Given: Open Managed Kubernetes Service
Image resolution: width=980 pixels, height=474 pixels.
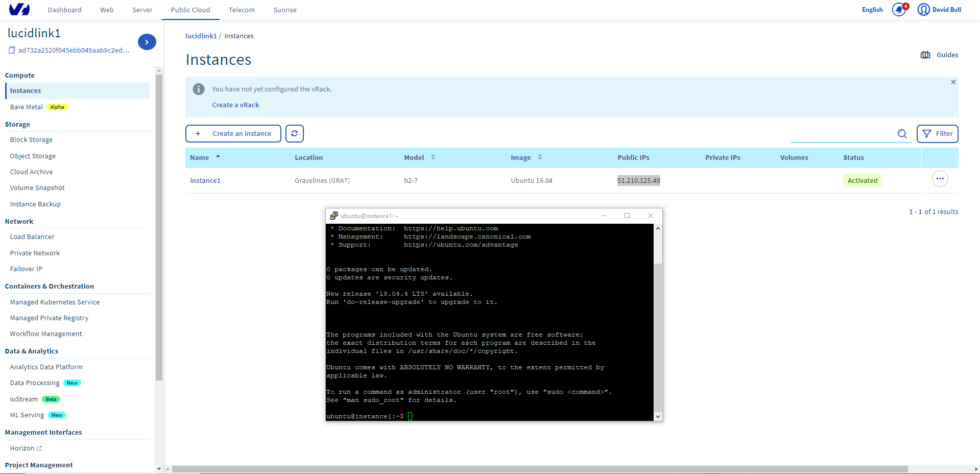Looking at the screenshot, I should (x=55, y=302).
